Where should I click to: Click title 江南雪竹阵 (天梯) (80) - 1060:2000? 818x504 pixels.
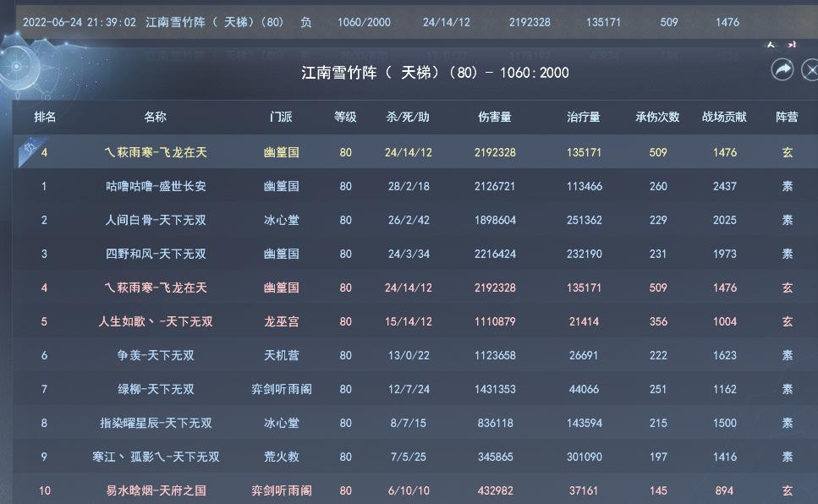pos(435,73)
